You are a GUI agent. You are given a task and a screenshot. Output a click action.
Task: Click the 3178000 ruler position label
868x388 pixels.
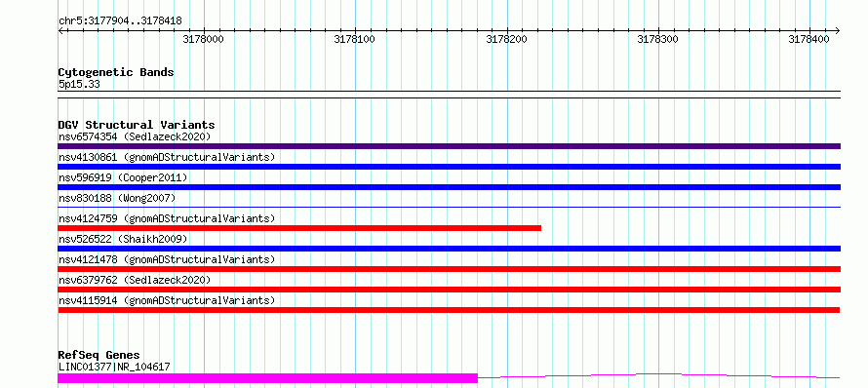[x=203, y=40]
